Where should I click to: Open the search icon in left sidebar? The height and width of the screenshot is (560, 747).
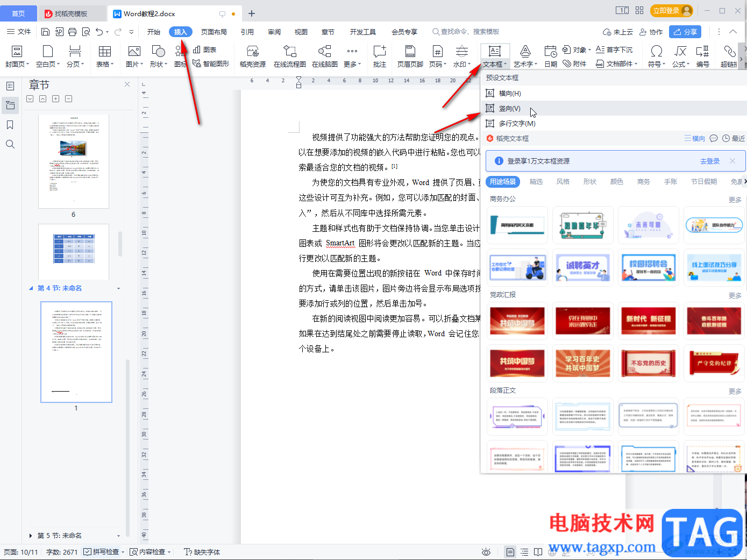pos(10,144)
